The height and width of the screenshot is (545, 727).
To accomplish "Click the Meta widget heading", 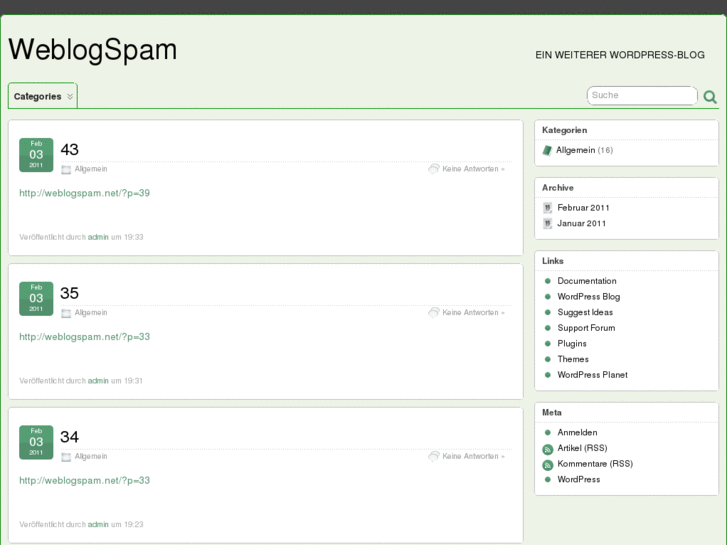I will (x=552, y=413).
